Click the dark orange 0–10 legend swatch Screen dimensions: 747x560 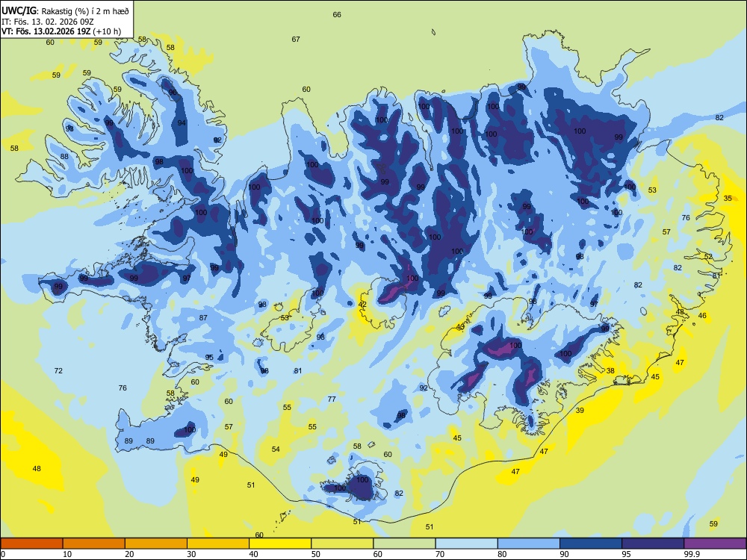[31, 544]
